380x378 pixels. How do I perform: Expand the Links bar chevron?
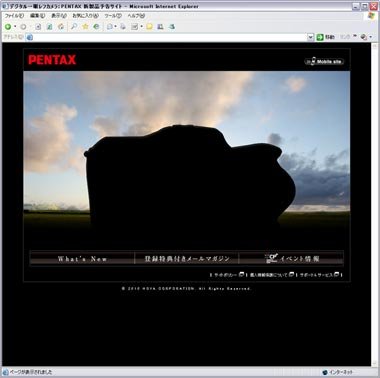point(355,36)
